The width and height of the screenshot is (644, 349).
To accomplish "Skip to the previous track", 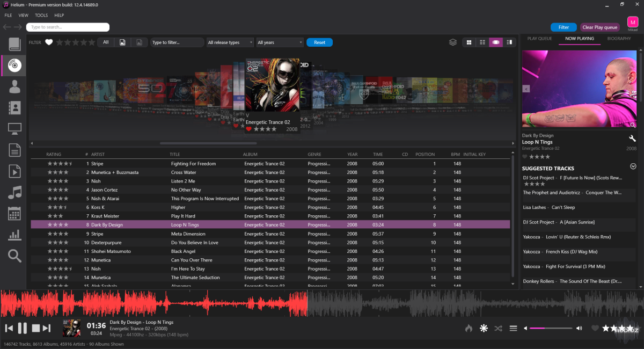I will coord(9,328).
